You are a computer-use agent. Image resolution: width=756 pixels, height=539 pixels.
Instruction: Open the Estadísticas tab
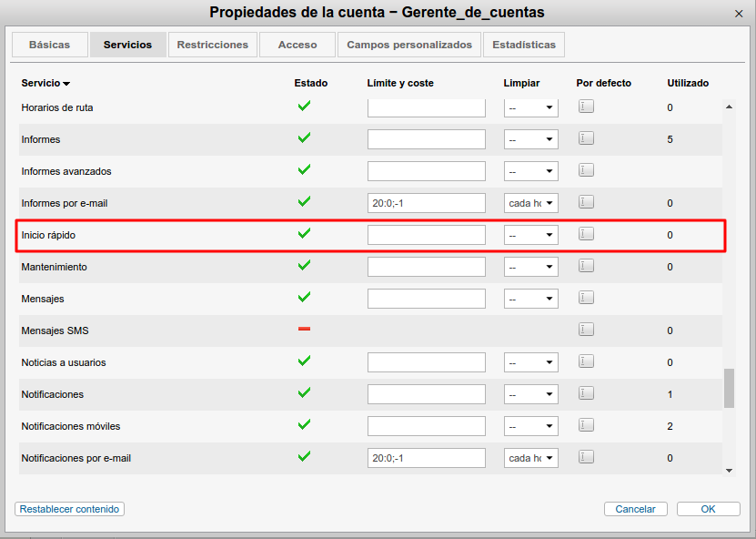523,44
